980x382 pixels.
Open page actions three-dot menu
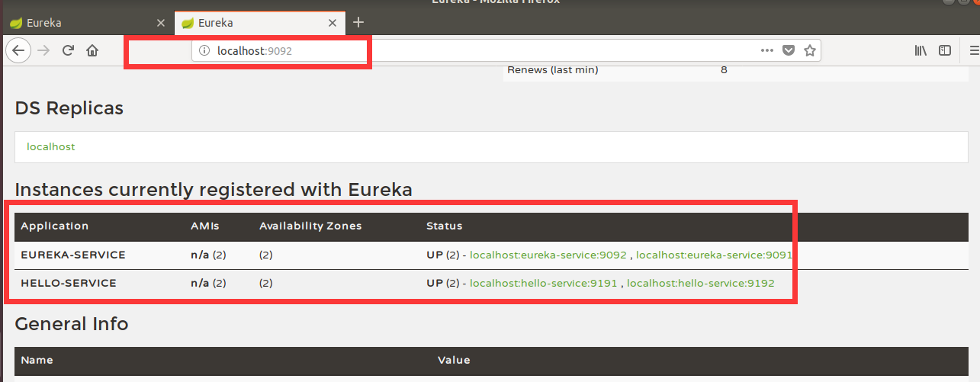(x=767, y=50)
